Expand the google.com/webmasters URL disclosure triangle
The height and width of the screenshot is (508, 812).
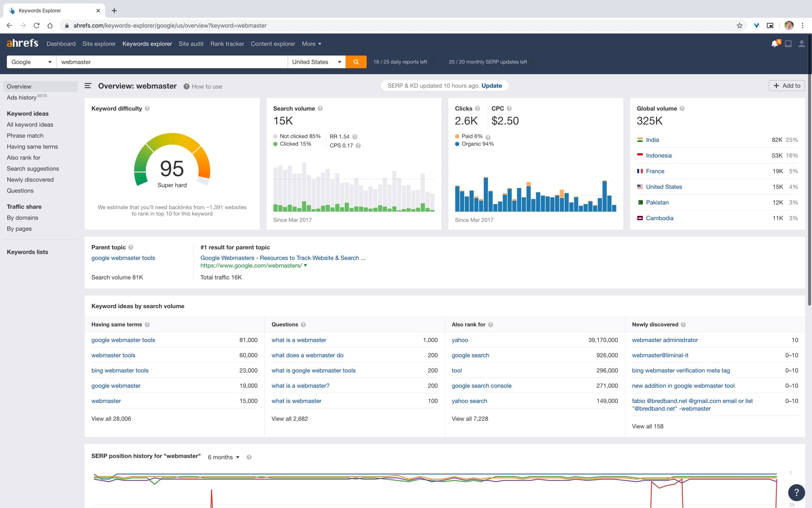point(306,266)
